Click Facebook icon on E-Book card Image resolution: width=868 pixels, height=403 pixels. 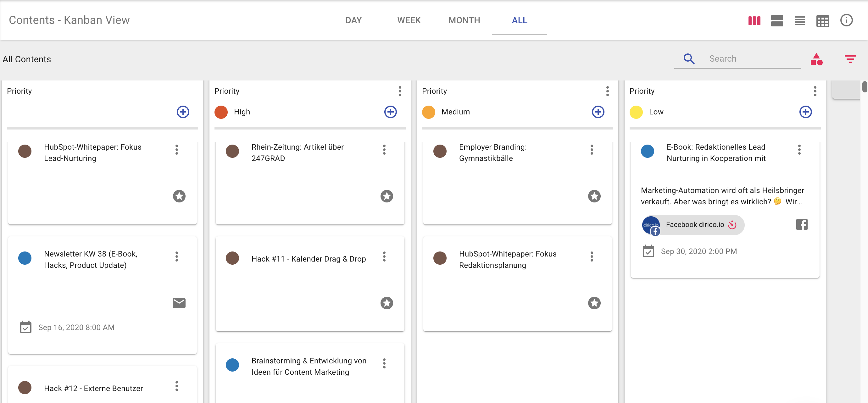pyautogui.click(x=802, y=224)
